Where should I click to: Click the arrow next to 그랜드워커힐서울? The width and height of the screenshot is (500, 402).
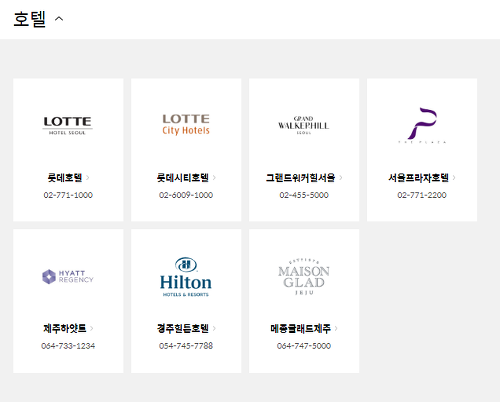tap(341, 178)
